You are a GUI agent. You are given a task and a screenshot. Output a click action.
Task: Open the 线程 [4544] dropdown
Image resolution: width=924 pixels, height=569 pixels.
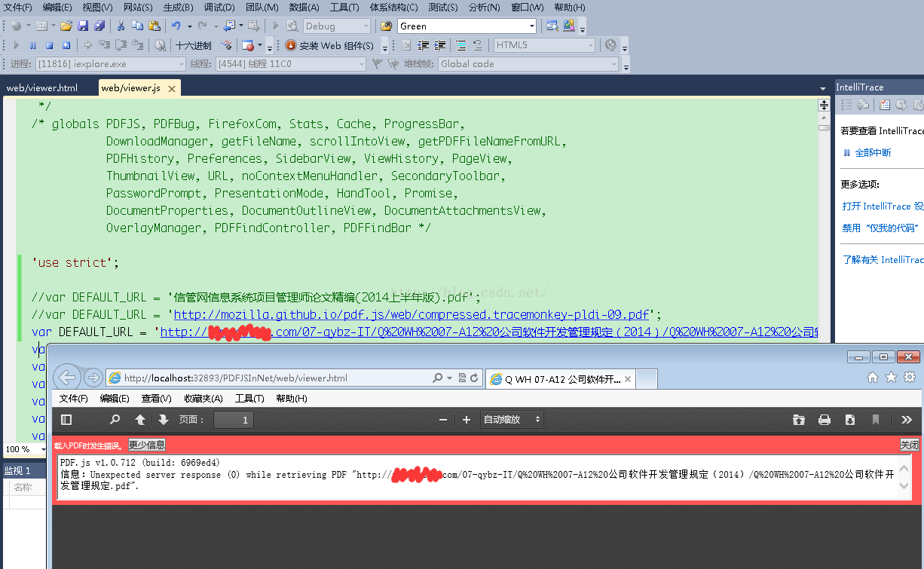point(291,64)
